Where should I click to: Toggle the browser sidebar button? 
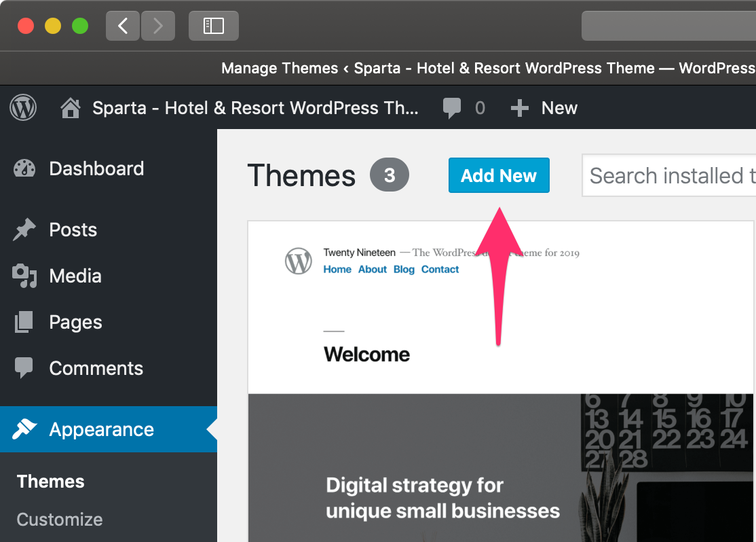pyautogui.click(x=214, y=26)
